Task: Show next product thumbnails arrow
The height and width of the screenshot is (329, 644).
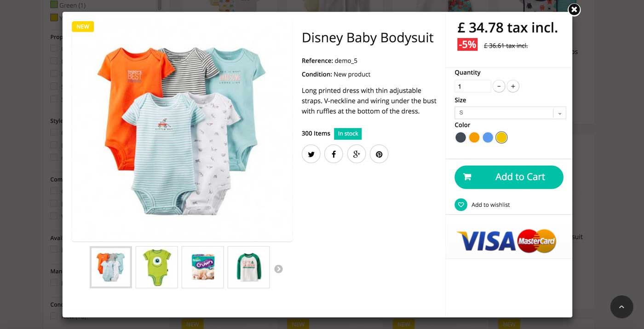Action: [x=278, y=269]
